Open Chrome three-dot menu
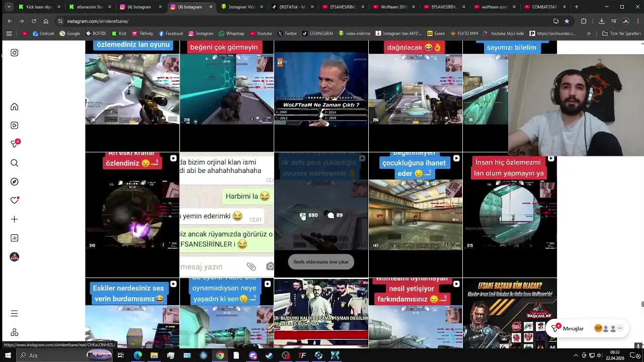 (638, 21)
